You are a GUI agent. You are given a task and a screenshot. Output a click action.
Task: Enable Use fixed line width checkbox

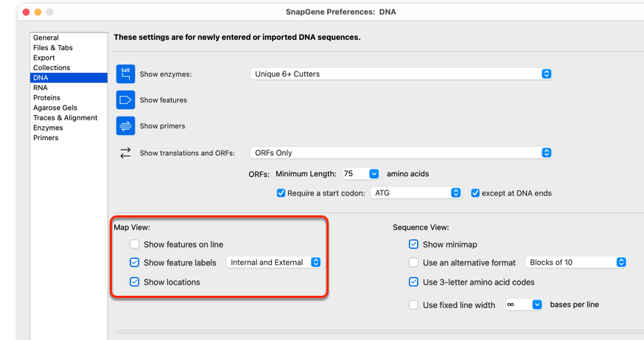(413, 305)
